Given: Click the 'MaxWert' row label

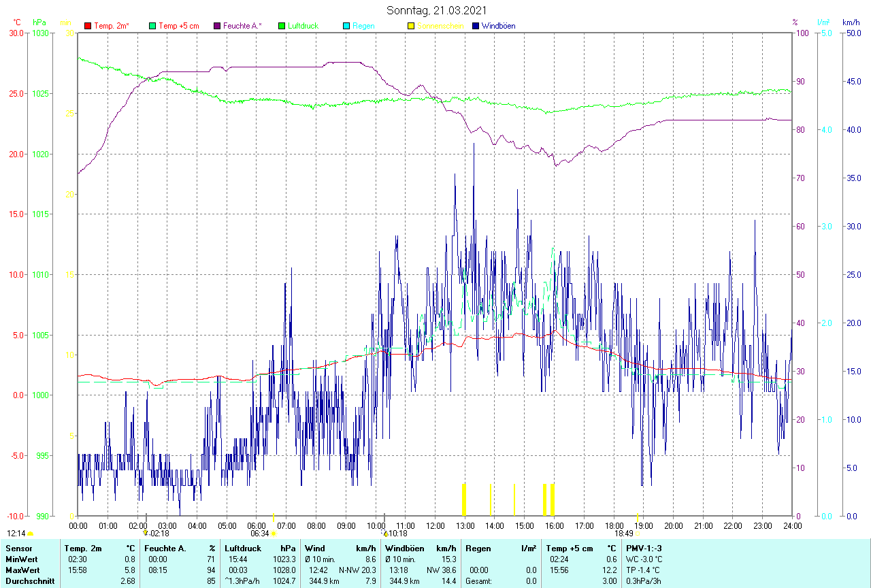Looking at the screenshot, I should tap(21, 570).
